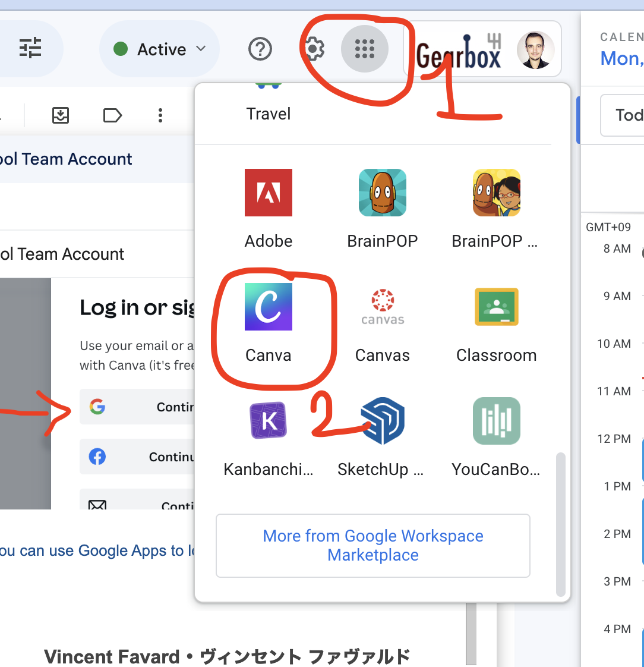The width and height of the screenshot is (644, 667).
Task: Open the More options three-dot menu
Action: click(160, 115)
